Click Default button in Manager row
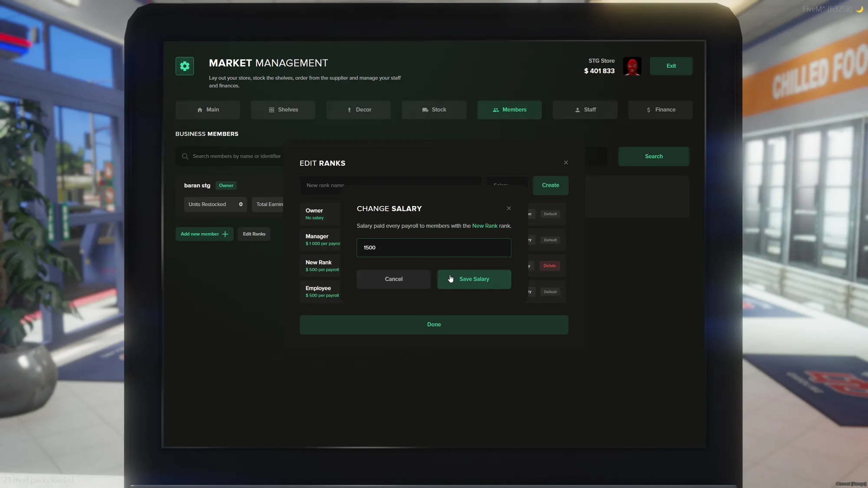The image size is (868, 488). (550, 240)
